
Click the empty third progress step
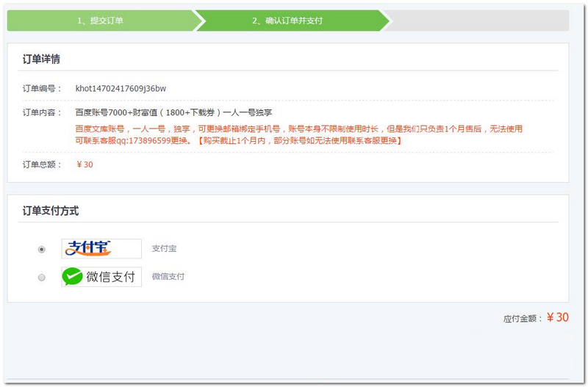[x=478, y=21]
